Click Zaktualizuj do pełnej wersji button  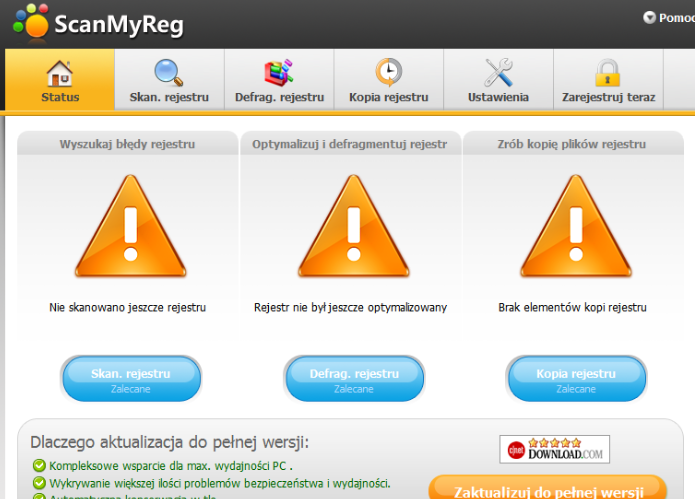(x=548, y=488)
